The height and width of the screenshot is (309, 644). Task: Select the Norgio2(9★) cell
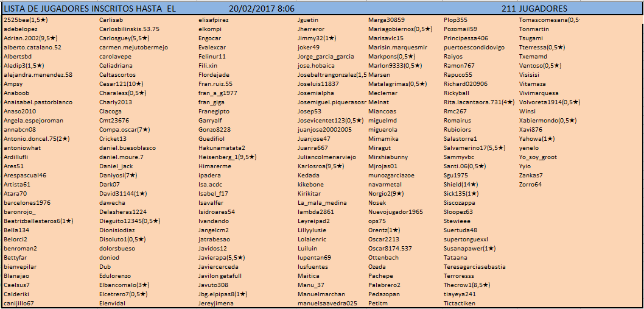pos(386,193)
